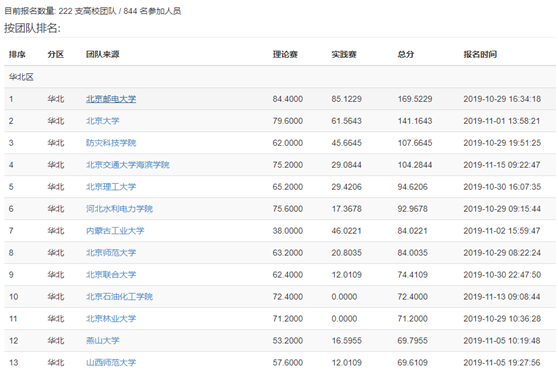
Task: Click the 分区 column header
Action: coord(56,54)
